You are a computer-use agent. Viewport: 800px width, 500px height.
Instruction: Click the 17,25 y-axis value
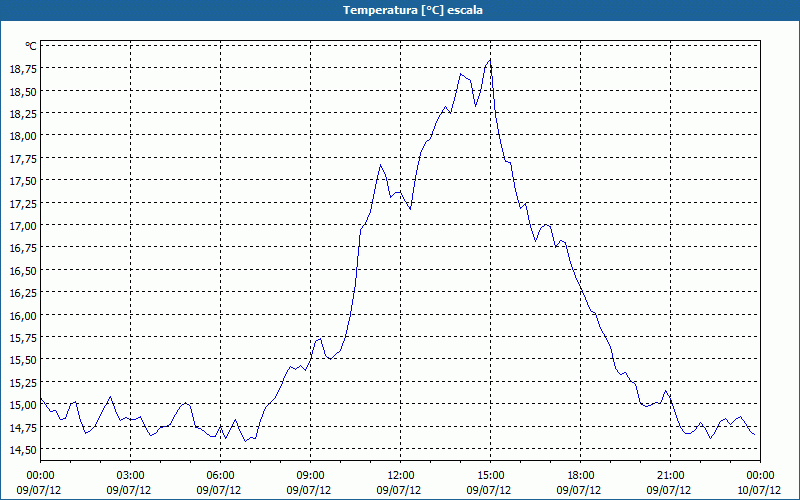[23, 203]
